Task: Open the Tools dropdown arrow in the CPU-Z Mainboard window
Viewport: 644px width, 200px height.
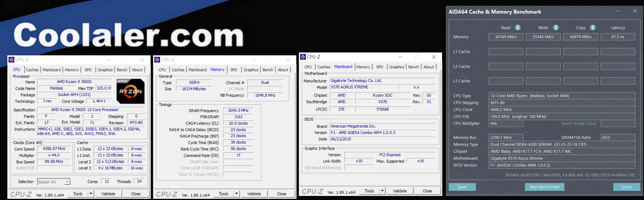Action: (382, 191)
